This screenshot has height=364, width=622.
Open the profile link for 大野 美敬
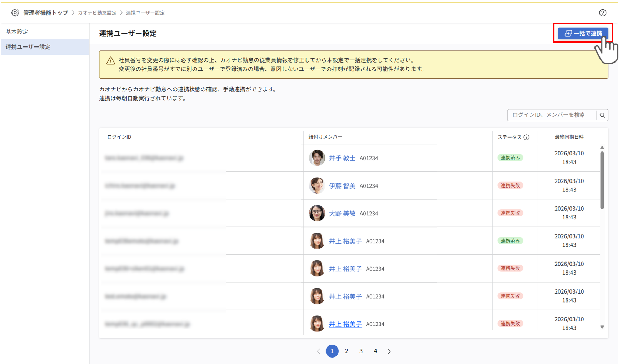pyautogui.click(x=342, y=213)
